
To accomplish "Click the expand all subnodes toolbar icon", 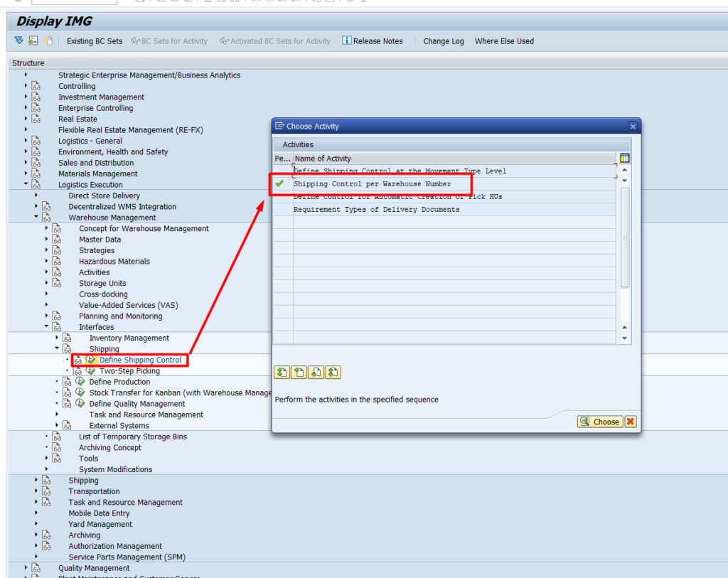I will [x=18, y=41].
